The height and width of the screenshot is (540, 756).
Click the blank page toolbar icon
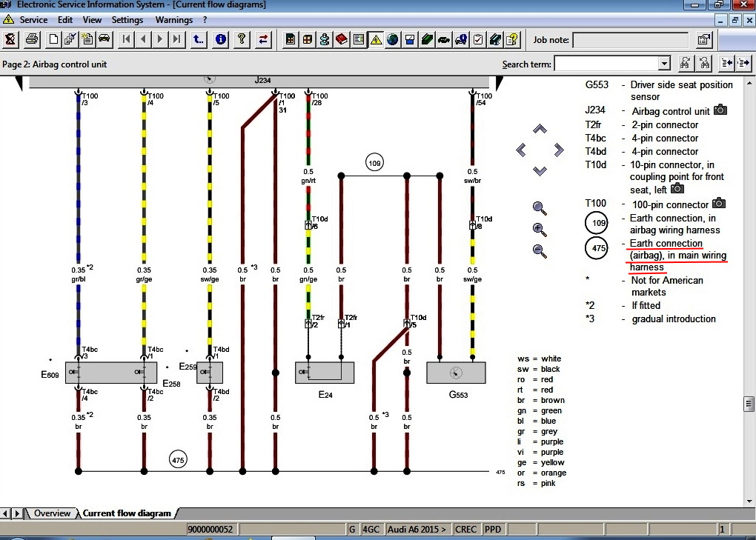tap(53, 39)
